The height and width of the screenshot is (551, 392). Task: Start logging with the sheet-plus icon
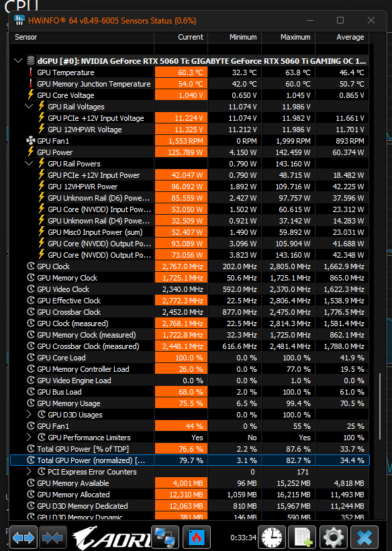(303, 538)
